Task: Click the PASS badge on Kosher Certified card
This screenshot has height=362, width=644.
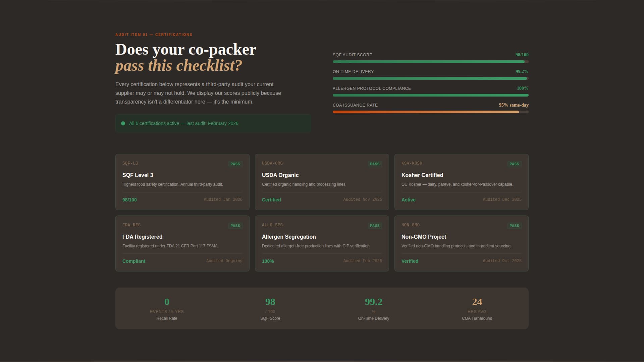Action: (x=514, y=164)
